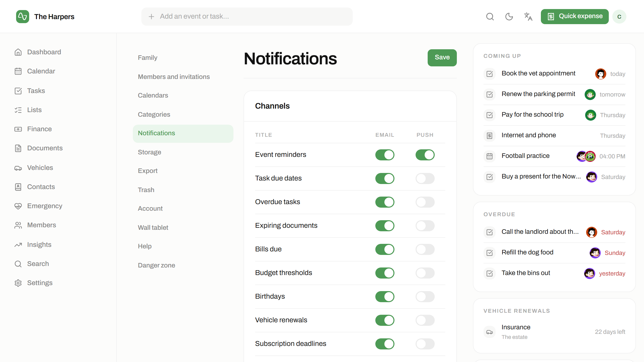This screenshot has width=644, height=362.
Task: Check off Take the bins out task
Action: (x=490, y=274)
